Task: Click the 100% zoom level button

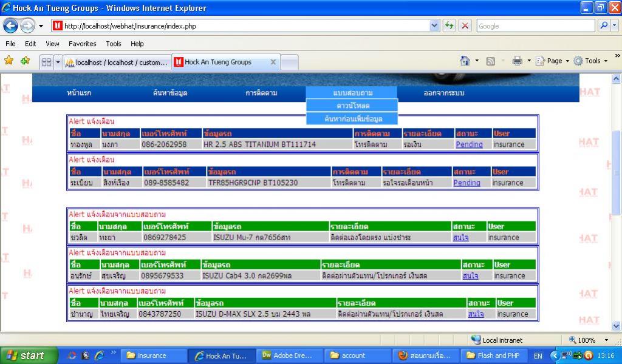Action: tap(583, 340)
